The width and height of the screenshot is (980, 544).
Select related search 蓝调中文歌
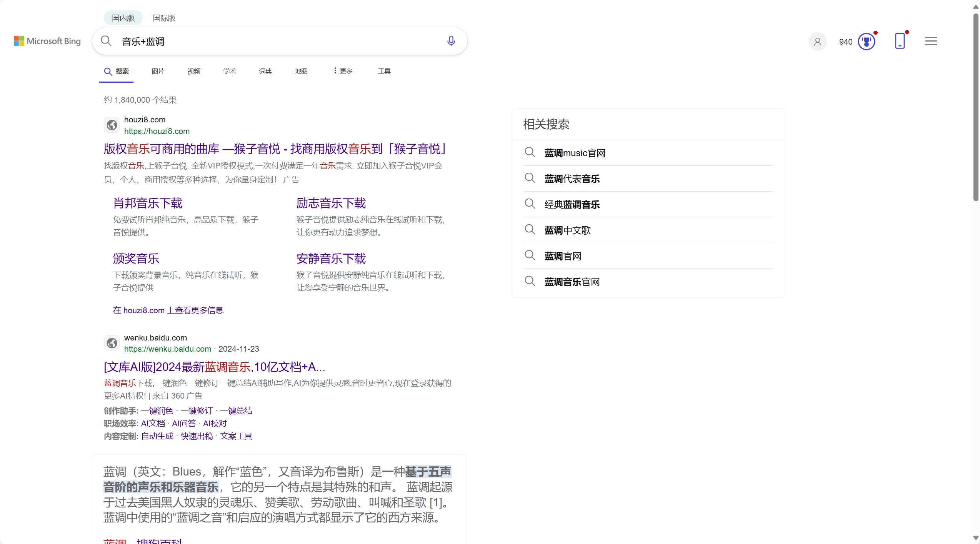click(648, 230)
